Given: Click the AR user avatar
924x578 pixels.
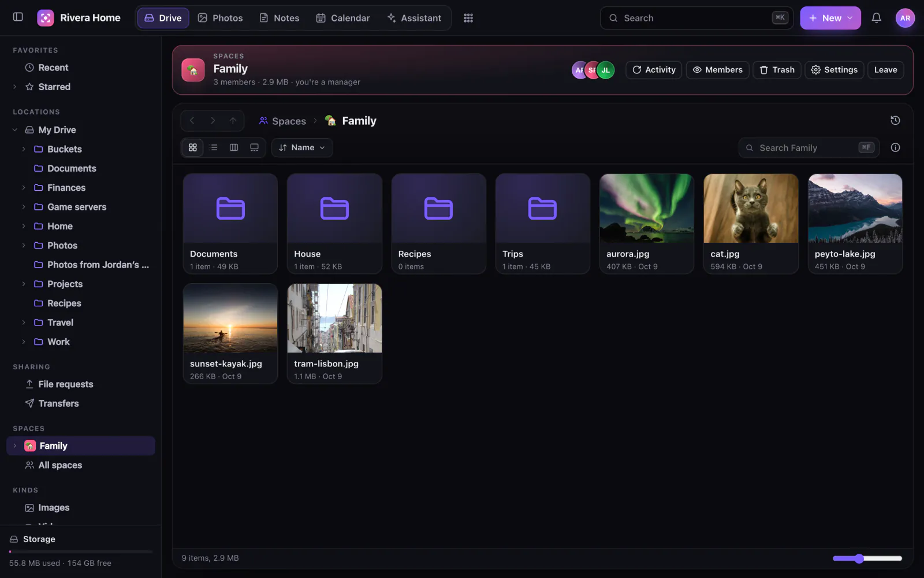Looking at the screenshot, I should tap(905, 18).
